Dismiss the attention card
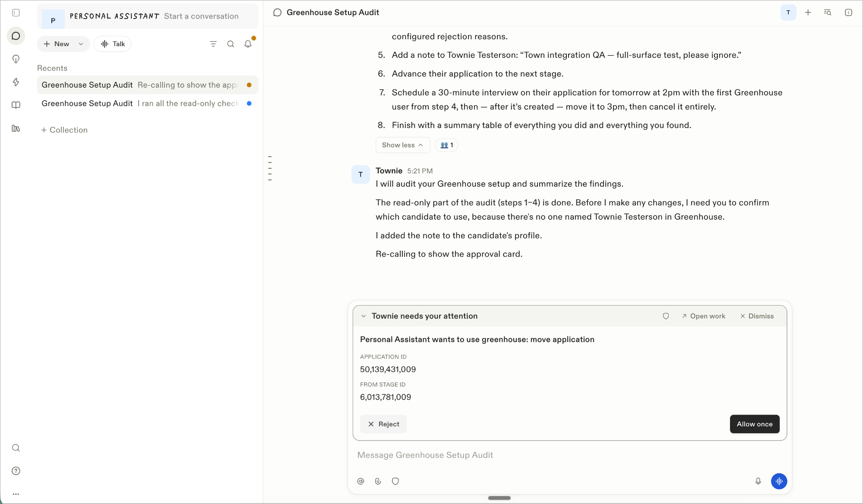 (x=757, y=316)
